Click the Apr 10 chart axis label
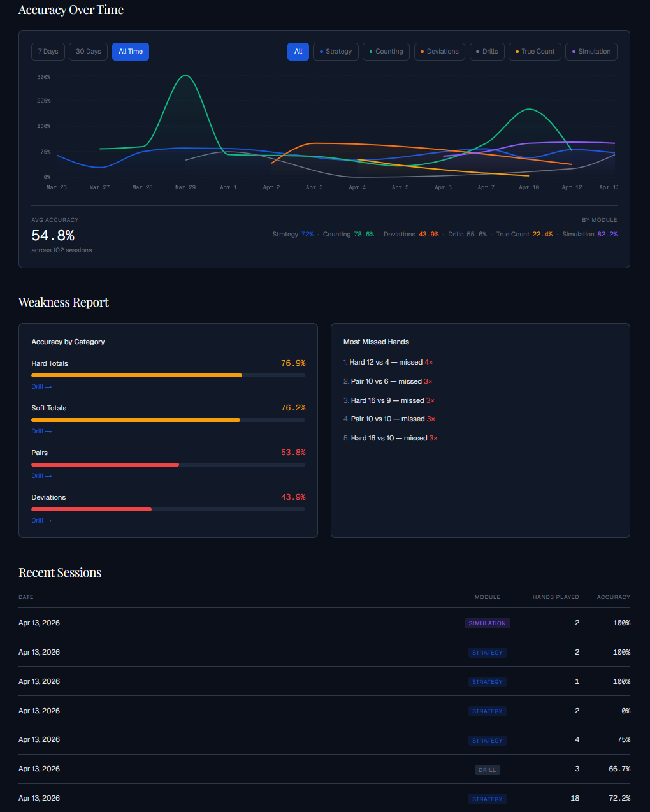Viewport: 650px width, 812px height. (x=529, y=187)
